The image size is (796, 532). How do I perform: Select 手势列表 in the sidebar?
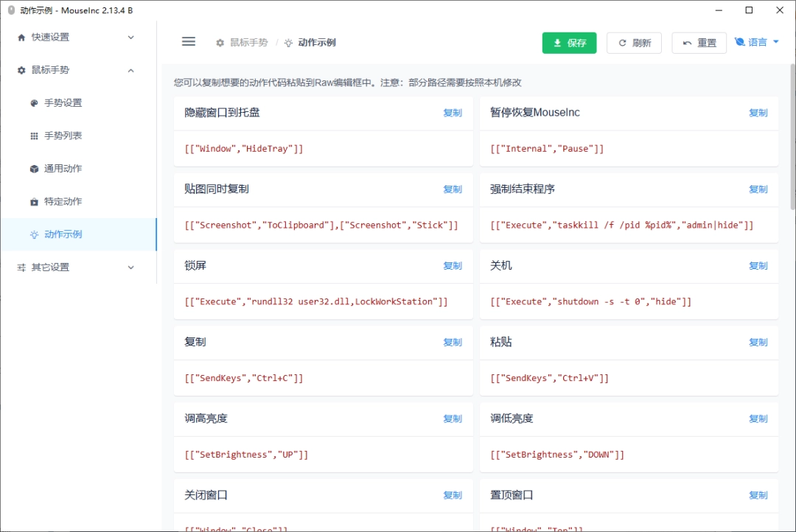pyautogui.click(x=63, y=136)
